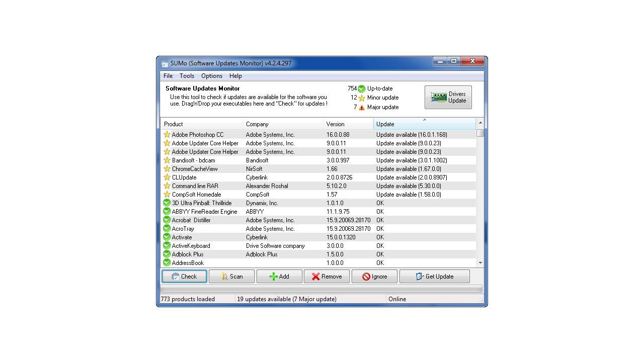Click the 'Alexander Roshal' company cell

pos(267,186)
